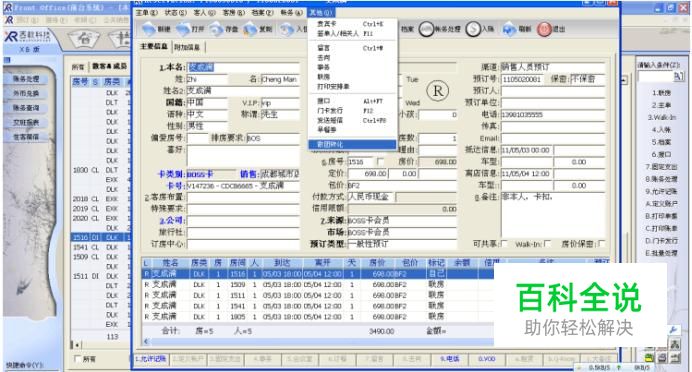Screen dimensions: 692x372
Task: Open the 客人 menu
Action: 204,13
